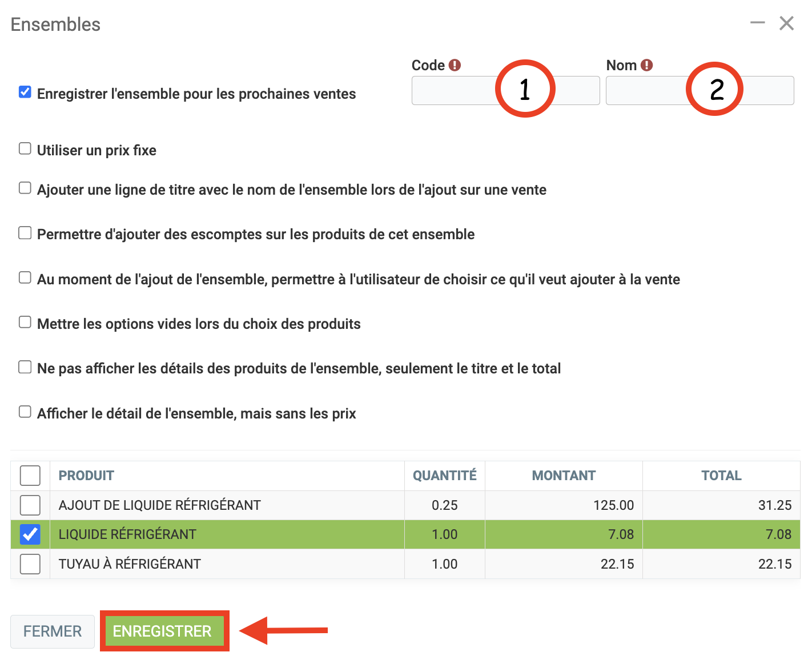Enable 'Permettre d'ajouter des escomptes' checkbox
Screen dimensions: 812x660
pyautogui.click(x=25, y=233)
